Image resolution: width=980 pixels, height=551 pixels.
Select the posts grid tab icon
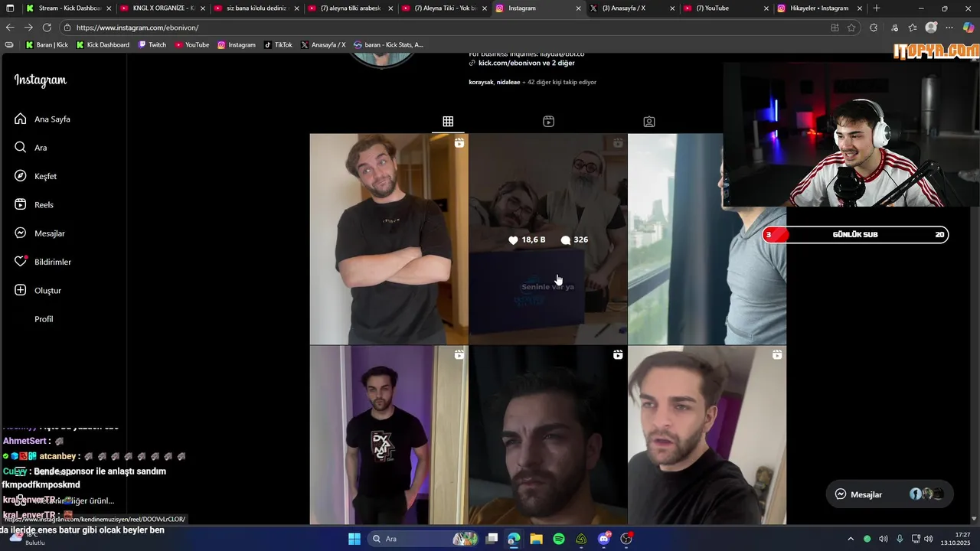448,122
